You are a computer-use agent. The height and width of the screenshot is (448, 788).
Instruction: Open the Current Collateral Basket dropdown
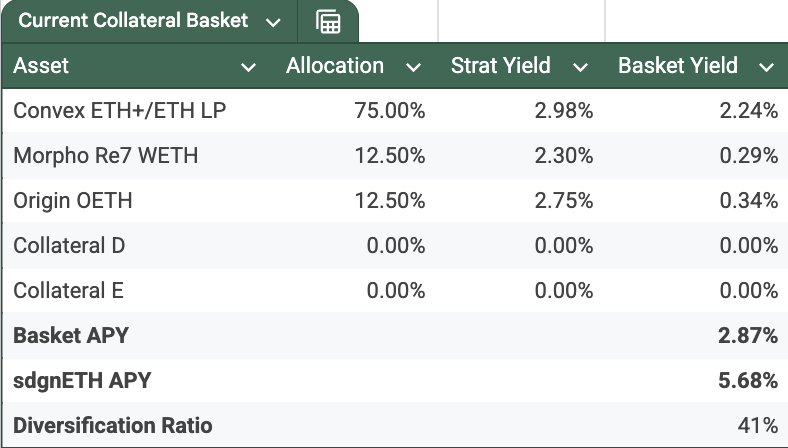[x=274, y=22]
